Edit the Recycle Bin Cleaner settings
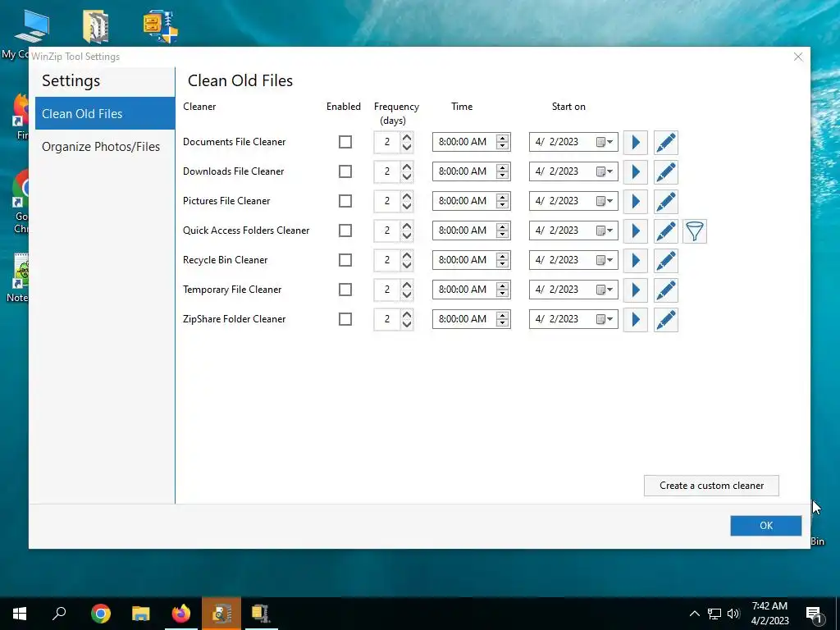Screen dimensions: 840x630 point(666,260)
